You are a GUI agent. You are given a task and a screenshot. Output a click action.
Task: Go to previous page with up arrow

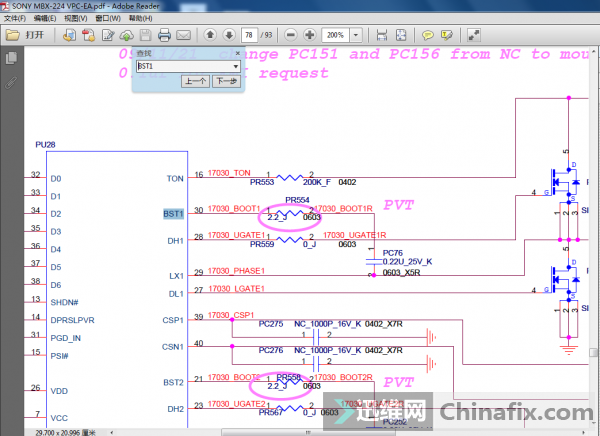210,35
